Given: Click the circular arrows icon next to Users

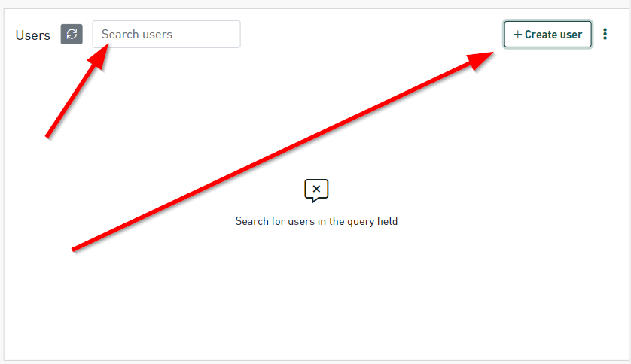Looking at the screenshot, I should [72, 34].
